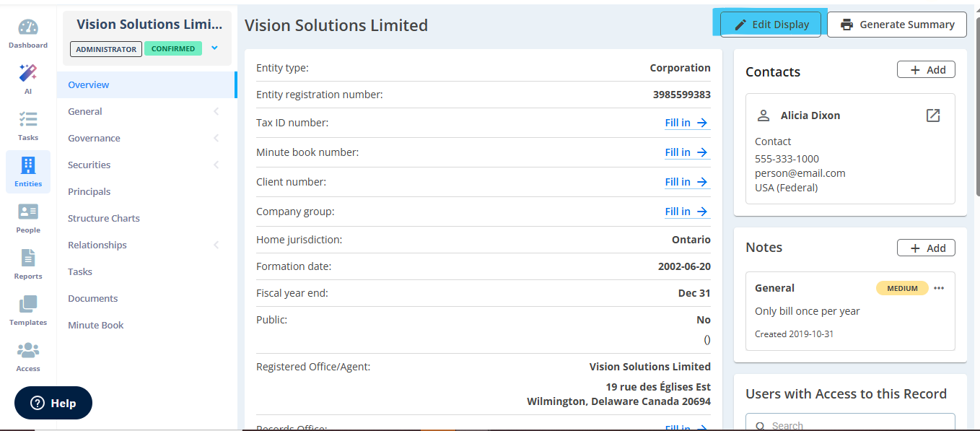980x431 pixels.
Task: Open the Reports document icon
Action: click(28, 258)
